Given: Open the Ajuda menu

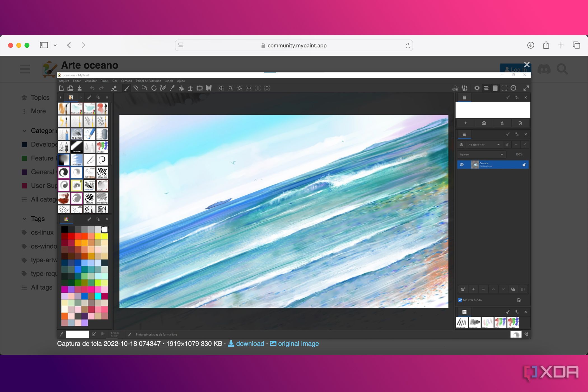Looking at the screenshot, I should tap(181, 81).
